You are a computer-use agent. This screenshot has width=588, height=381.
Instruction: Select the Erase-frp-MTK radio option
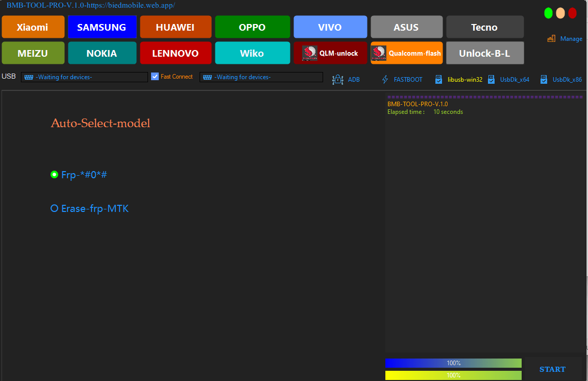coord(90,208)
